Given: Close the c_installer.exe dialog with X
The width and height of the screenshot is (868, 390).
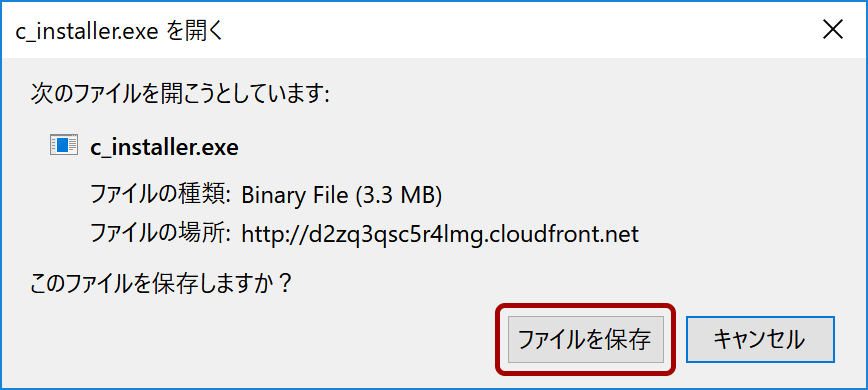Looking at the screenshot, I should click(x=833, y=31).
